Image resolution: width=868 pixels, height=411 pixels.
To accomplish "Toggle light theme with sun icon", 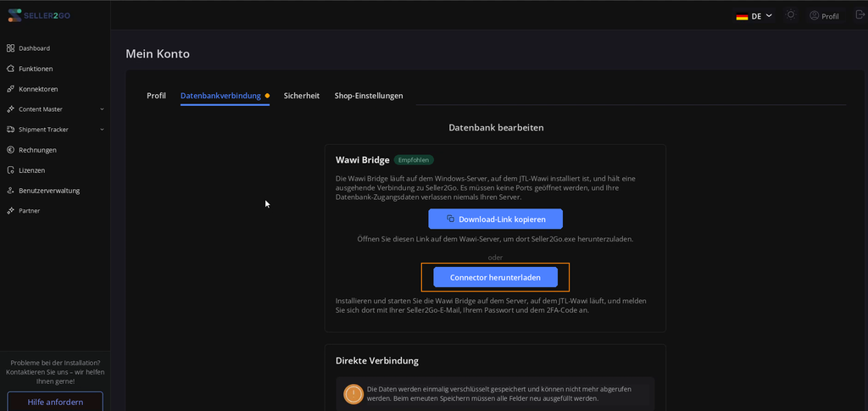I will click(791, 15).
